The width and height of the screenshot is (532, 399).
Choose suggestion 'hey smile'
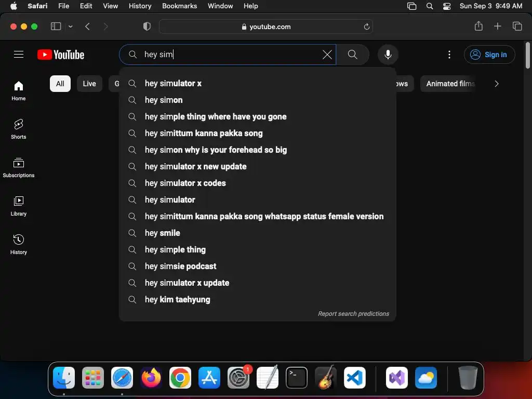coord(257,233)
